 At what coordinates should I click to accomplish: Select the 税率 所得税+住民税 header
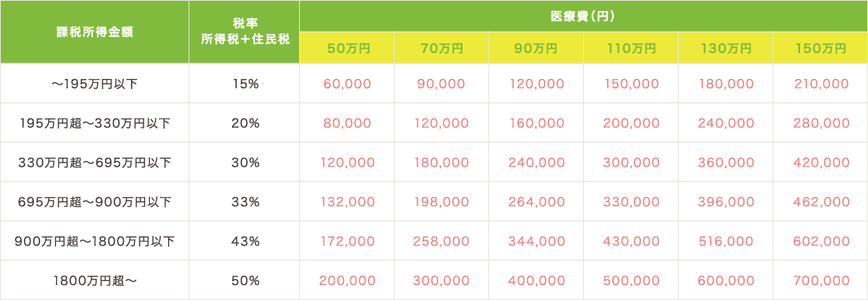(244, 32)
